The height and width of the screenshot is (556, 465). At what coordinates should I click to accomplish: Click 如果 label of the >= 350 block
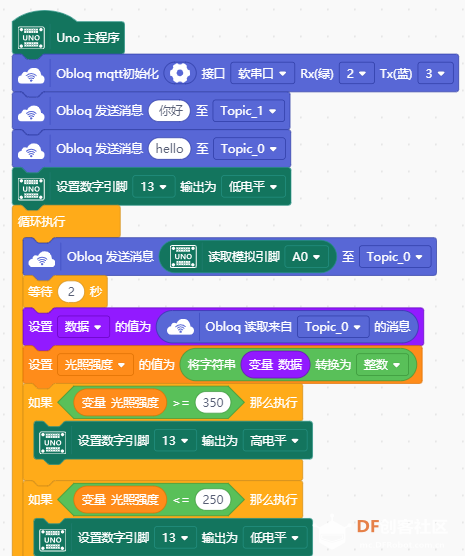coord(40,402)
